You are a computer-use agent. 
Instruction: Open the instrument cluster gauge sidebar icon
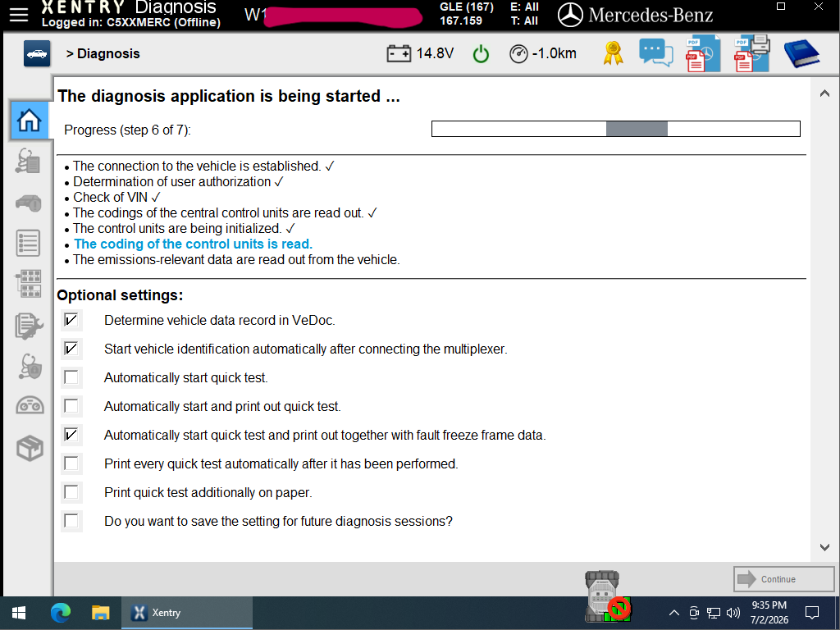coord(29,406)
